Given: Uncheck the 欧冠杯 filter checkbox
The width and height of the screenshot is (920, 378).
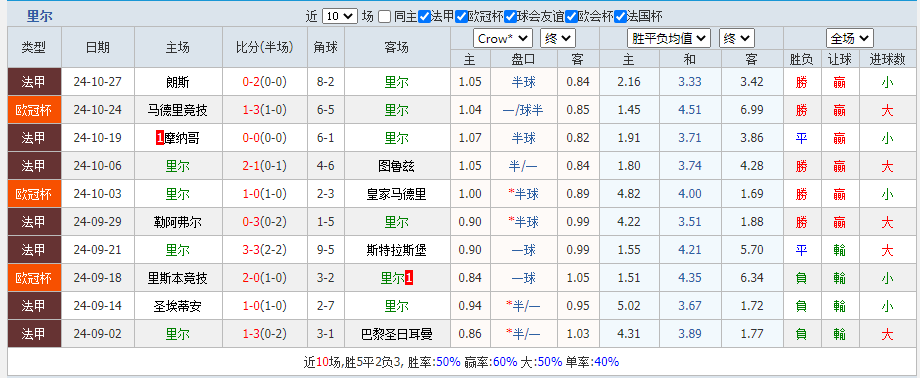Looking at the screenshot, I should tap(461, 17).
